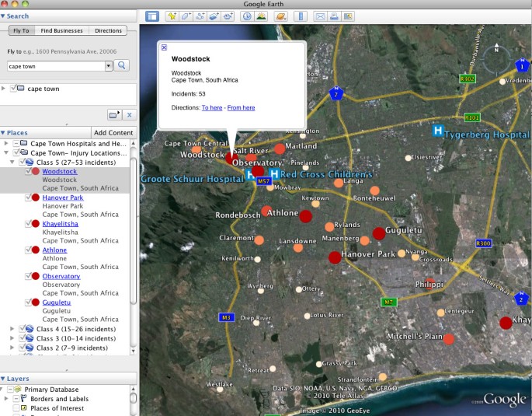Toggle Class 5 (27-53 incidents) checkbox

point(23,162)
